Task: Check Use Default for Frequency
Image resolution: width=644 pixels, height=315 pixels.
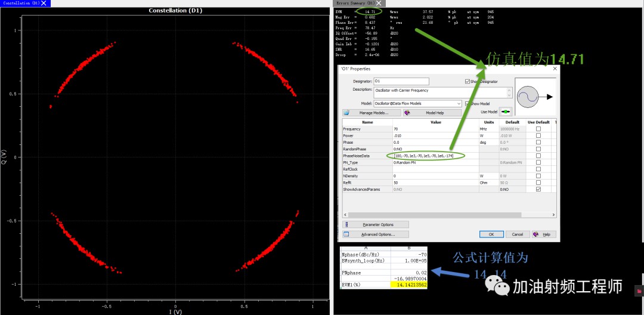Action: 538,129
